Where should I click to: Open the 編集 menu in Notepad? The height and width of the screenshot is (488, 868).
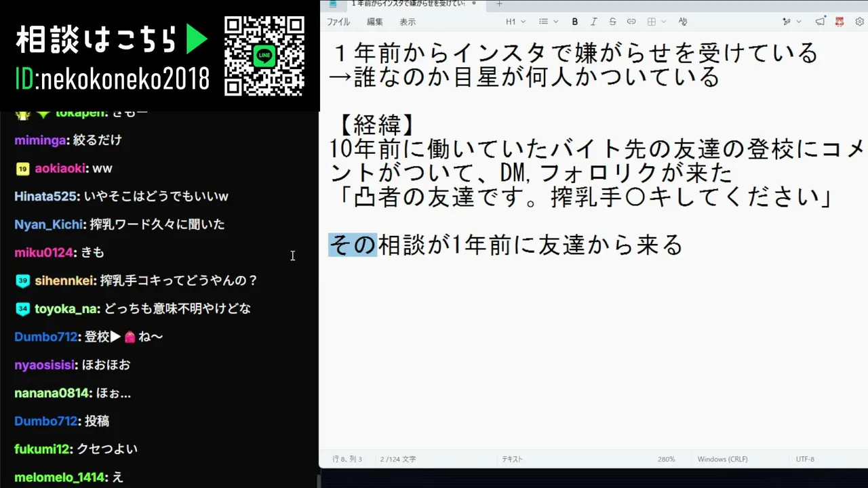(375, 22)
